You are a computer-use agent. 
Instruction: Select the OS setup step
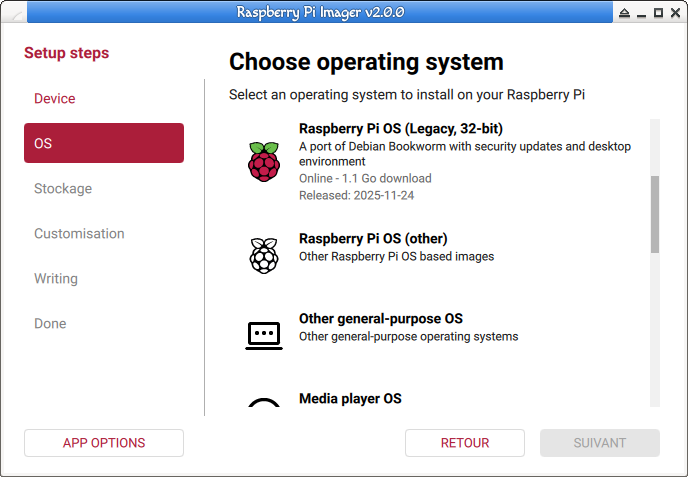click(104, 143)
